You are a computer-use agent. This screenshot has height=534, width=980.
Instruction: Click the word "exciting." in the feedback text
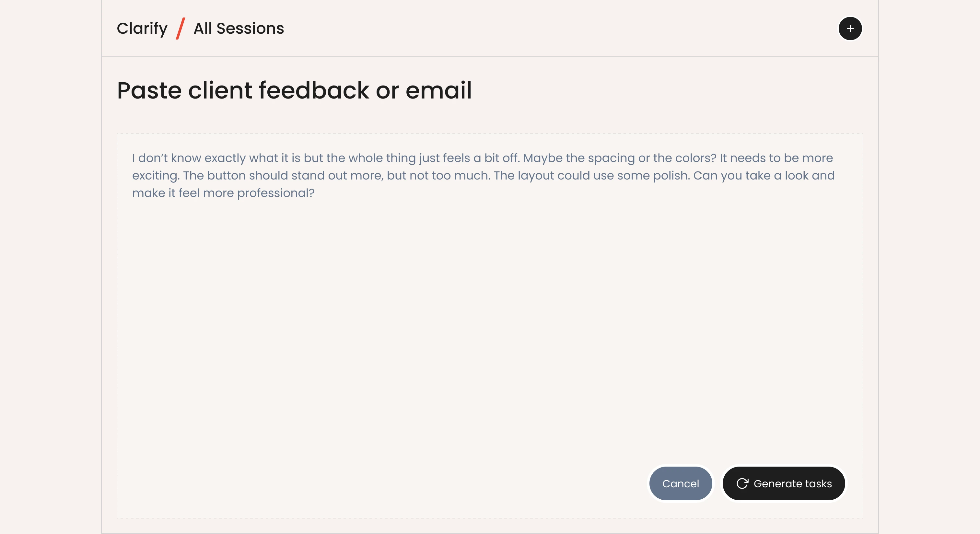(156, 176)
